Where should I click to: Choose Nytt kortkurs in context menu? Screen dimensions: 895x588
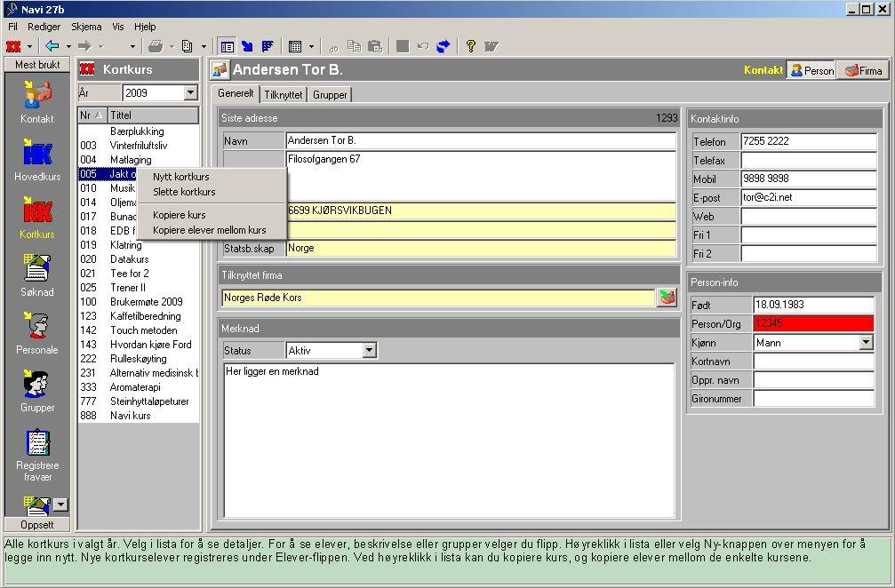pos(212,177)
